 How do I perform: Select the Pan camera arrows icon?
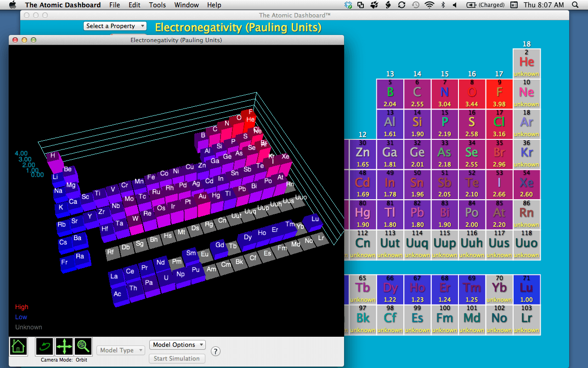[x=64, y=346]
